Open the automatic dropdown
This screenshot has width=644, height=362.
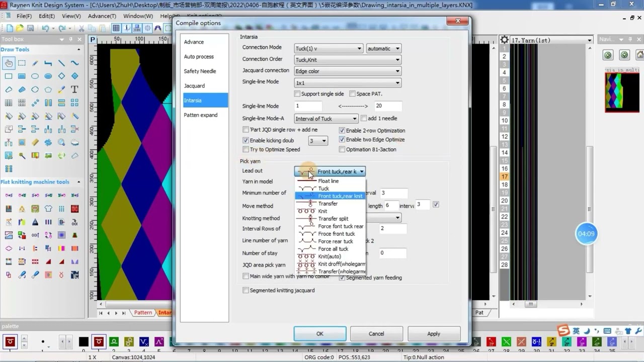[x=383, y=48]
